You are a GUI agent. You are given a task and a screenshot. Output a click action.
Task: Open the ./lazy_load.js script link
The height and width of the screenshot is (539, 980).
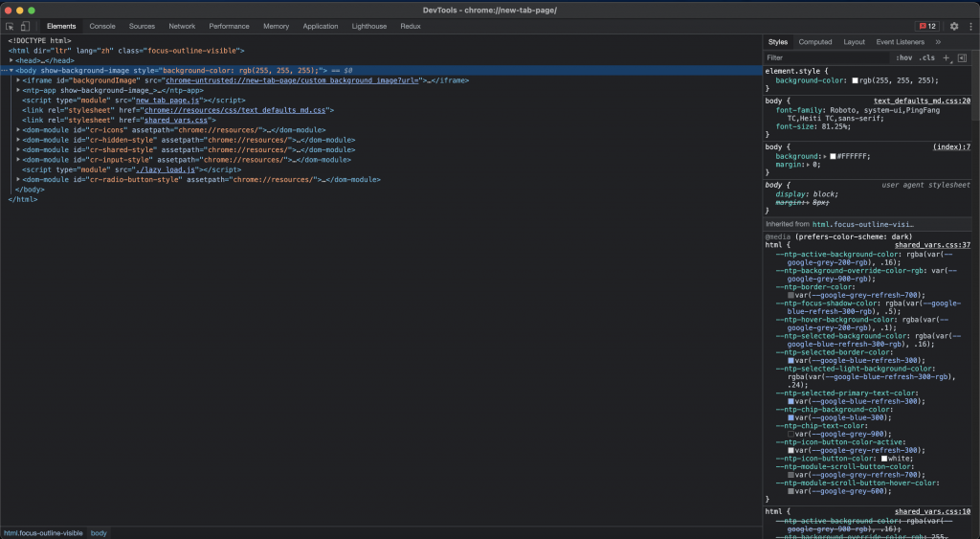166,170
